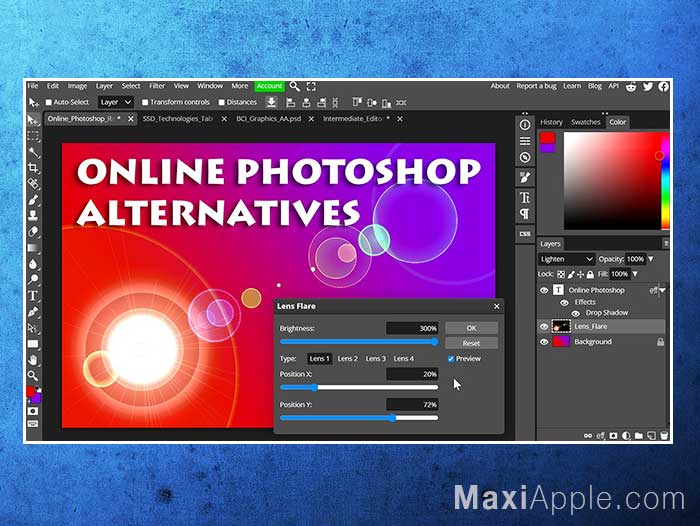
Task: Open the Character panel icon
Action: click(x=525, y=197)
